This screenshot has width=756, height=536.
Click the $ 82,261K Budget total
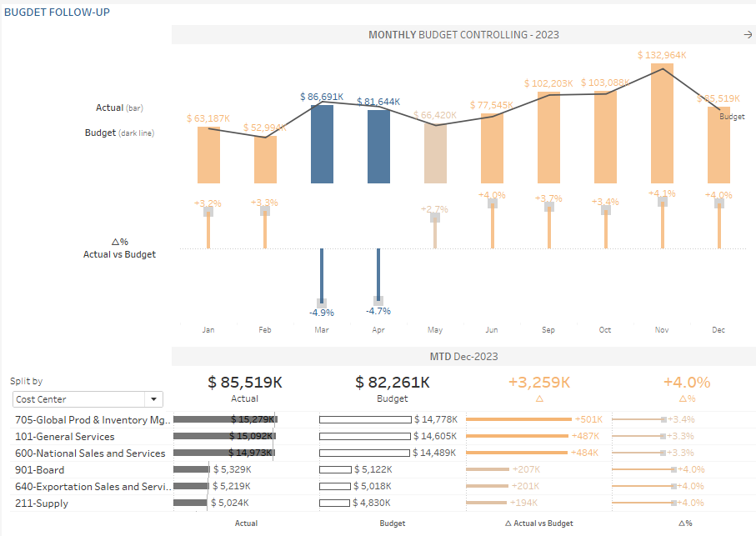[392, 383]
